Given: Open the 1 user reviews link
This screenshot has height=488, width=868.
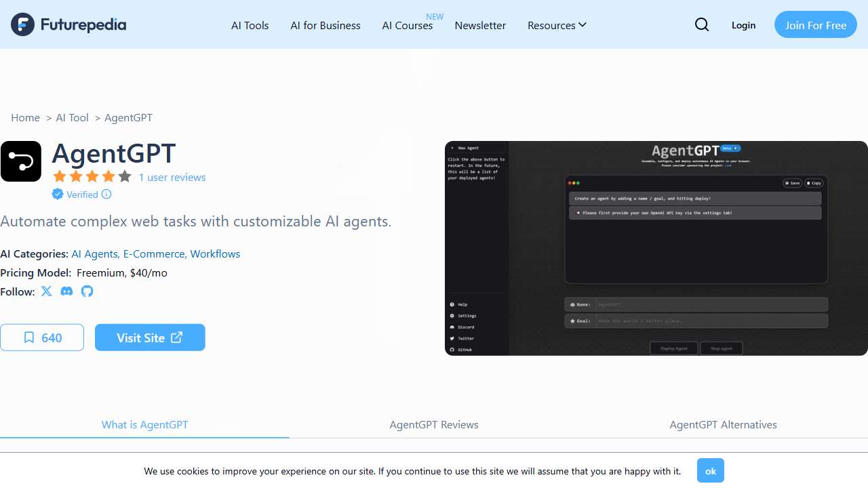Looking at the screenshot, I should point(172,177).
